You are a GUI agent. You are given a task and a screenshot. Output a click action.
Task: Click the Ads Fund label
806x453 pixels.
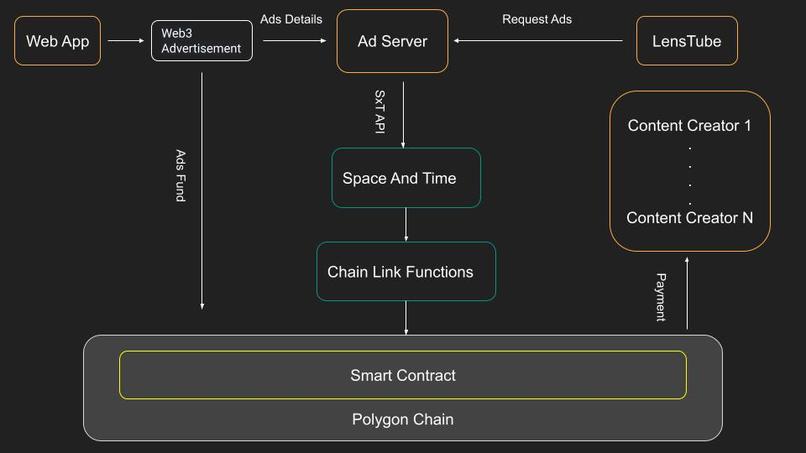tap(180, 175)
